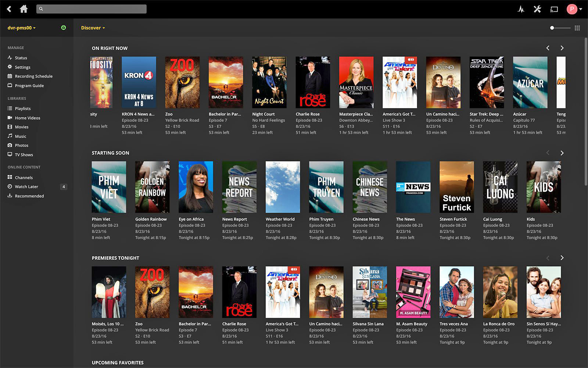This screenshot has width=588, height=368.
Task: Click the back arrow in top bar
Action: [9, 9]
